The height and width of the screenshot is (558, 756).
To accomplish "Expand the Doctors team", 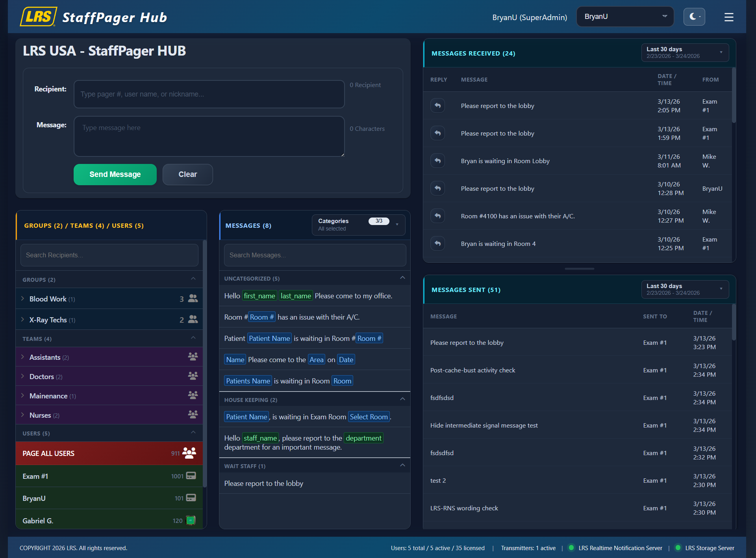I will tap(23, 376).
